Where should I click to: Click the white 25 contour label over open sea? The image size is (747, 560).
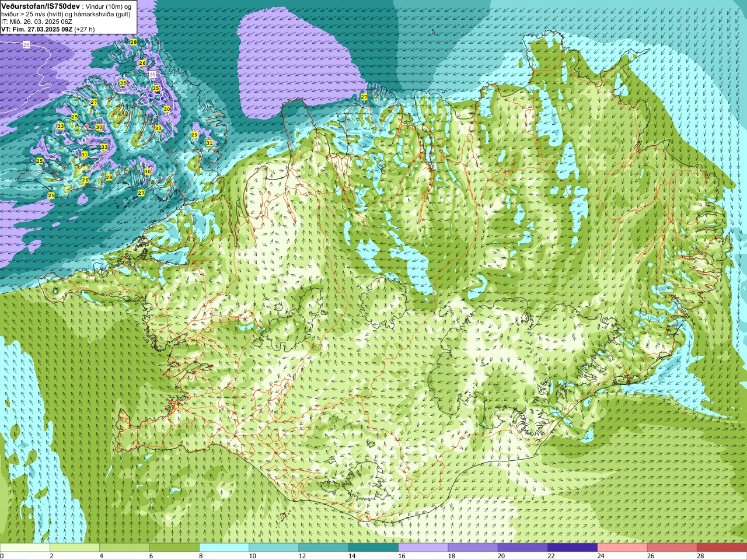click(x=26, y=44)
